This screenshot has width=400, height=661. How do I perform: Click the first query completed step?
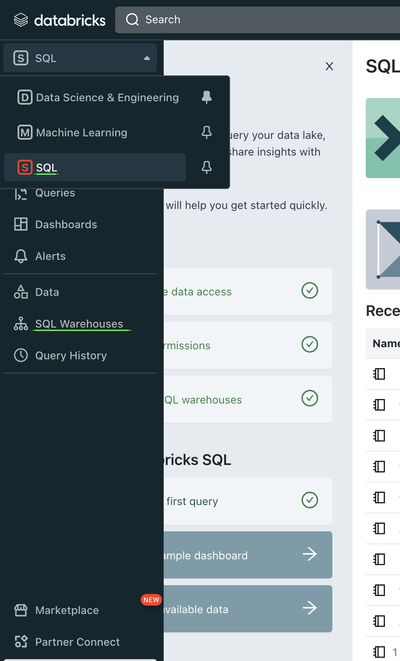[248, 501]
